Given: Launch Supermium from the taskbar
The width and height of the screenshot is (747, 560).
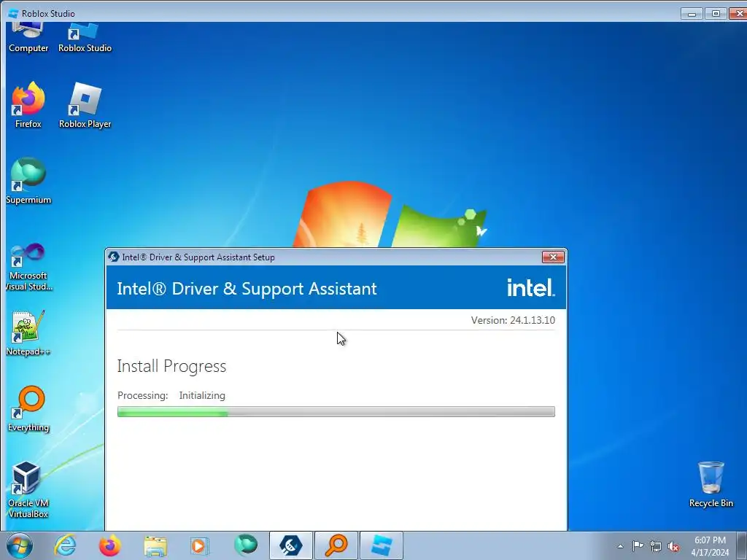Looking at the screenshot, I should (x=246, y=545).
